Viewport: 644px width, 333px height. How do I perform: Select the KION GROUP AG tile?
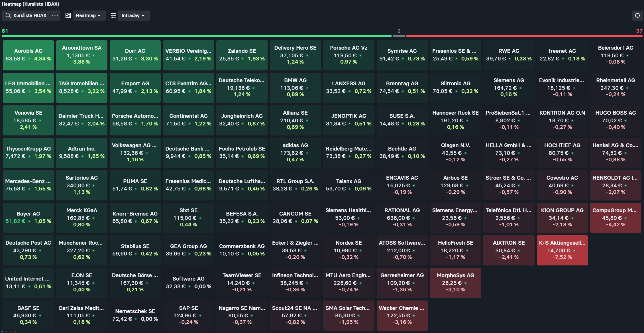click(562, 218)
